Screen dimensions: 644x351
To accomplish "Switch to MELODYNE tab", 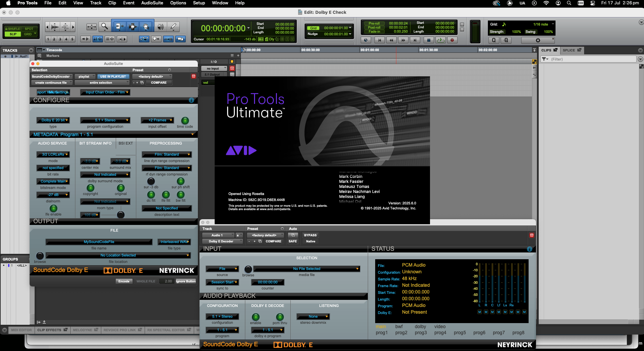I will click(x=85, y=330).
